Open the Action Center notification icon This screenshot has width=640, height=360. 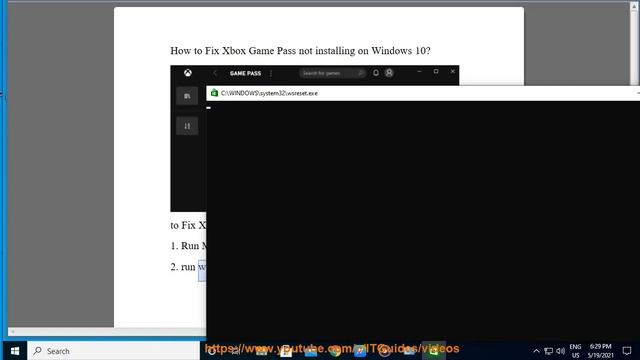click(x=627, y=351)
